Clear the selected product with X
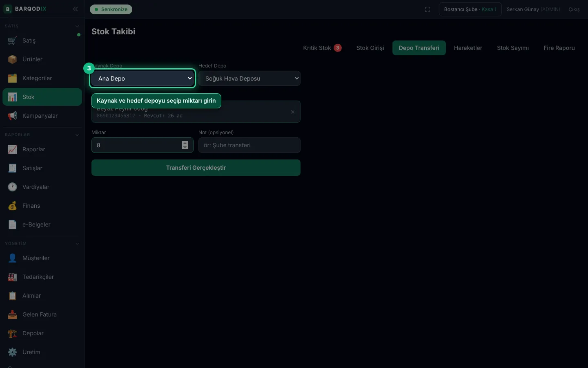This screenshot has width=588, height=368. click(x=293, y=112)
